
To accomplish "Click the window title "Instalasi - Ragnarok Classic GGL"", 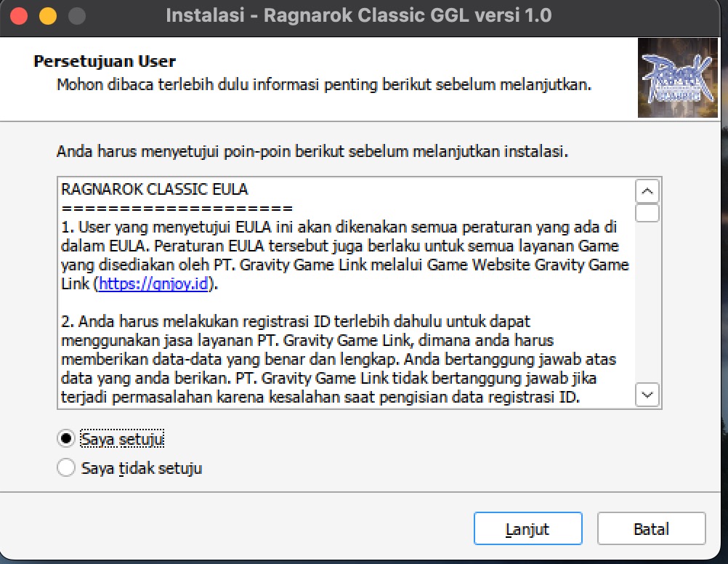I will 358,15.
